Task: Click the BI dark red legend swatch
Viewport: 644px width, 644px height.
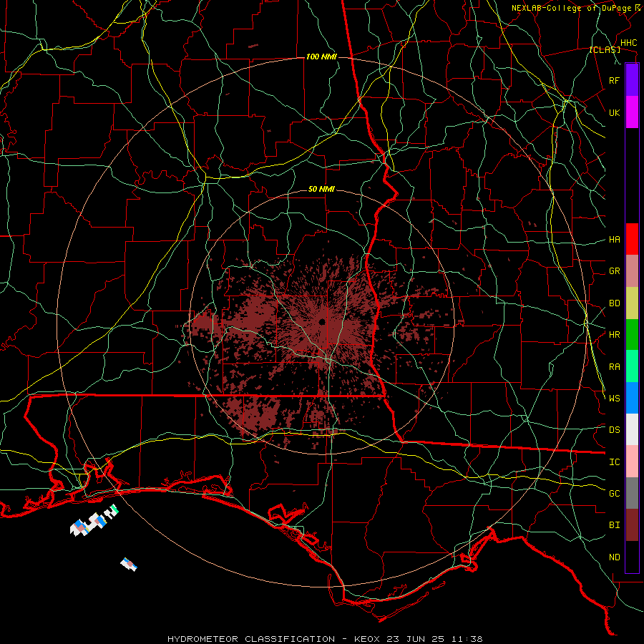Action: click(x=632, y=525)
